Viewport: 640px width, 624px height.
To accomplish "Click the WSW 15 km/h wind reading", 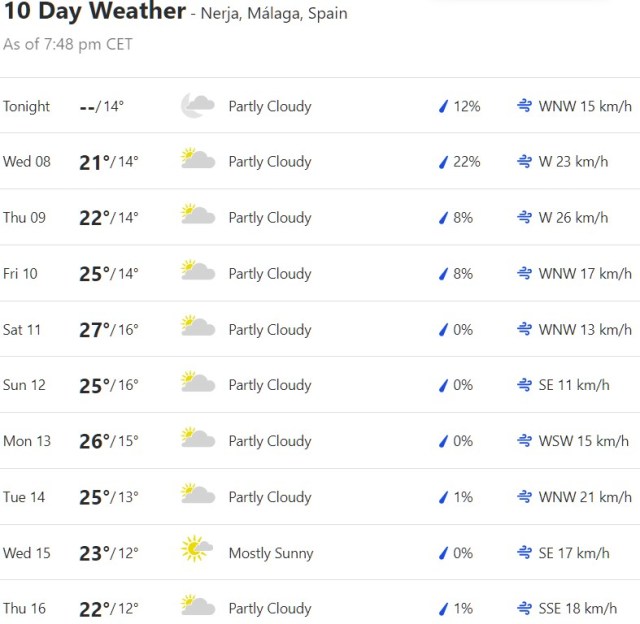I will [x=584, y=441].
